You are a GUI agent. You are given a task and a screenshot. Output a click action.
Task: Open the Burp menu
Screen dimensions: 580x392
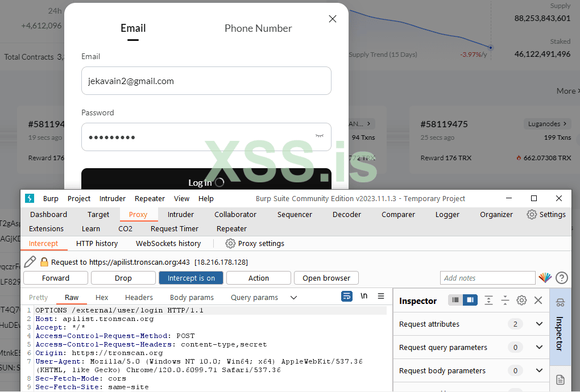click(51, 198)
